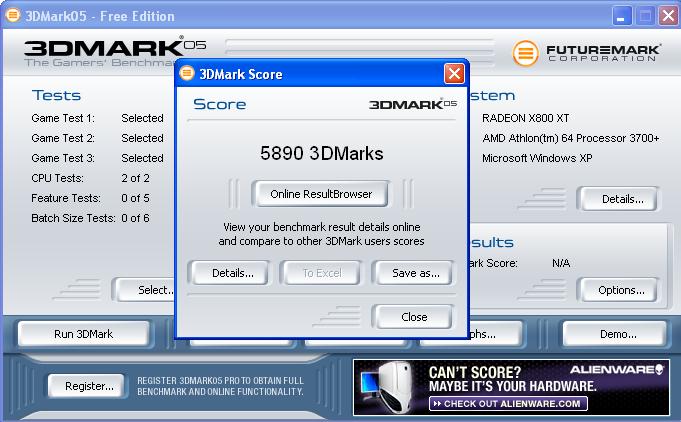Image resolution: width=681 pixels, height=422 pixels.
Task: Click the 2 of 2 CPU tests value
Action: point(136,178)
